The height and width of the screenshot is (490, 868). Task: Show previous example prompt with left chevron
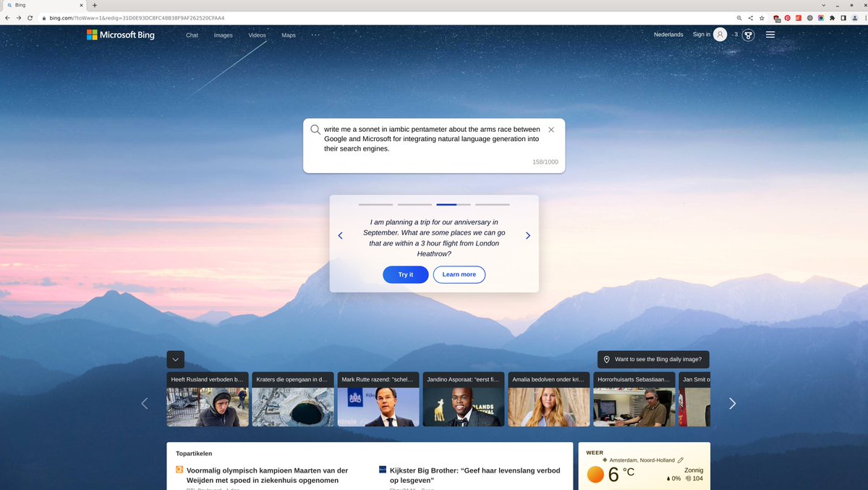coord(341,235)
